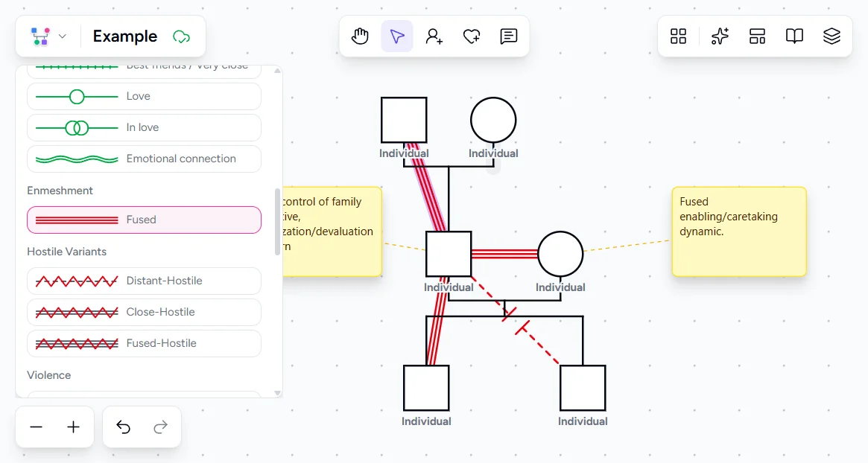Select the Emotional connection line type
868x463 pixels.
tap(144, 159)
